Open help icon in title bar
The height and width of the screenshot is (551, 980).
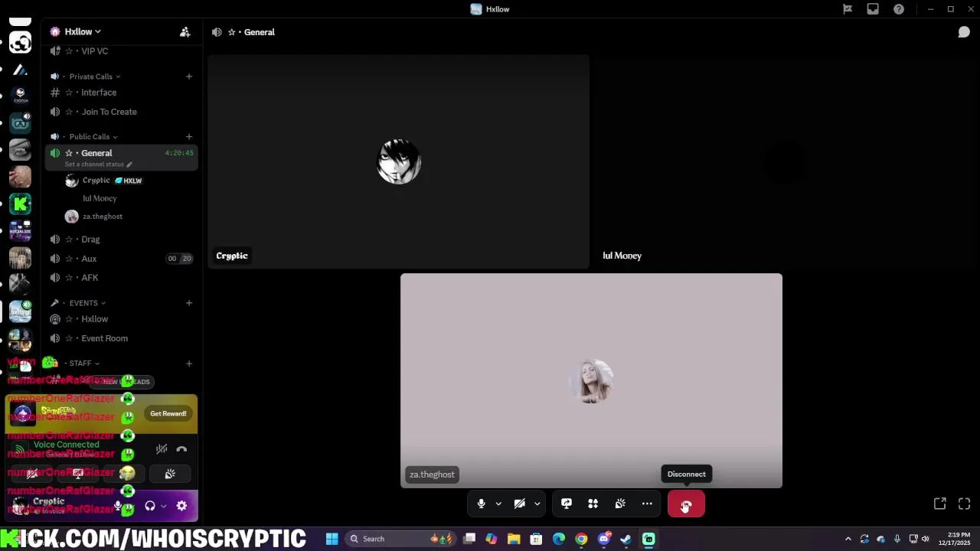[x=899, y=9]
